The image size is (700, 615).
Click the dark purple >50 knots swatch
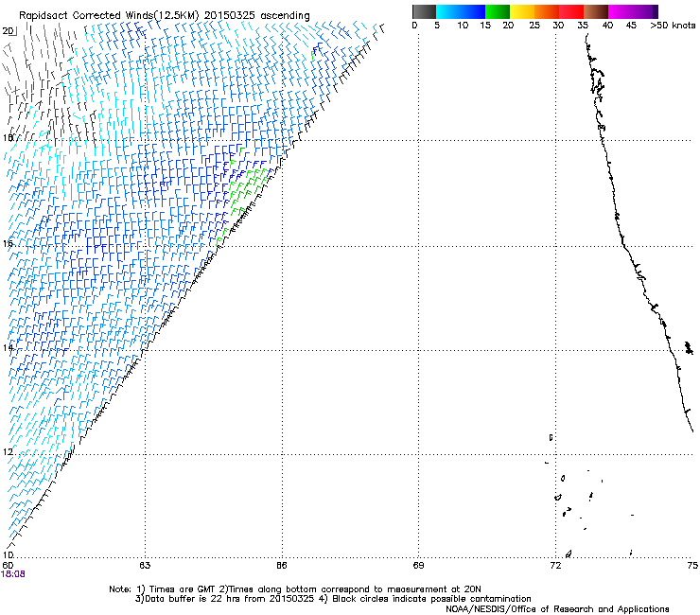coord(656,12)
